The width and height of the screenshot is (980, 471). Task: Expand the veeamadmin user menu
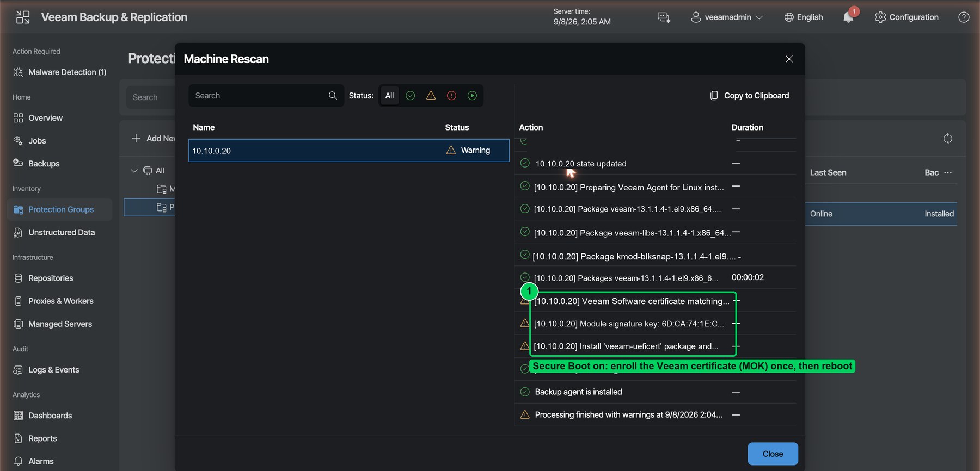727,17
